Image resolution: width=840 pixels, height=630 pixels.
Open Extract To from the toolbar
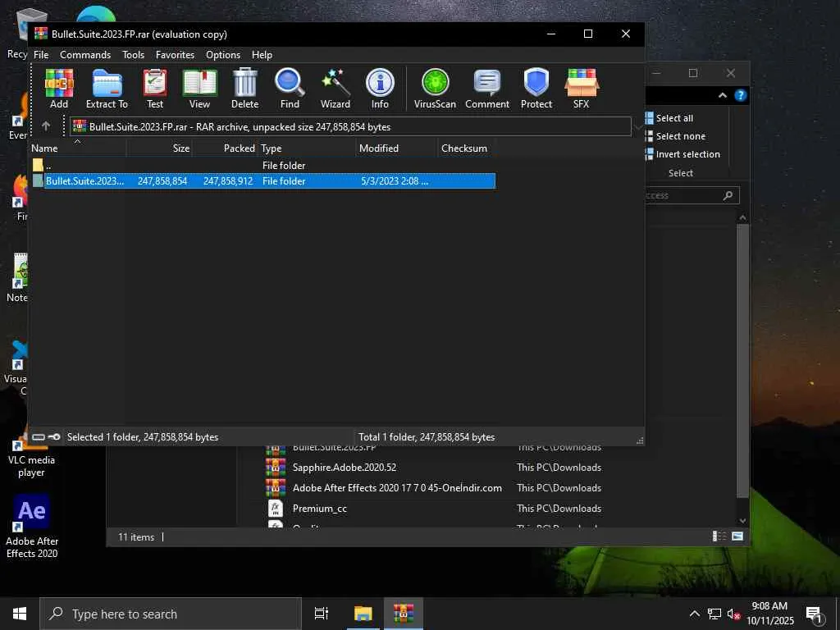point(107,89)
